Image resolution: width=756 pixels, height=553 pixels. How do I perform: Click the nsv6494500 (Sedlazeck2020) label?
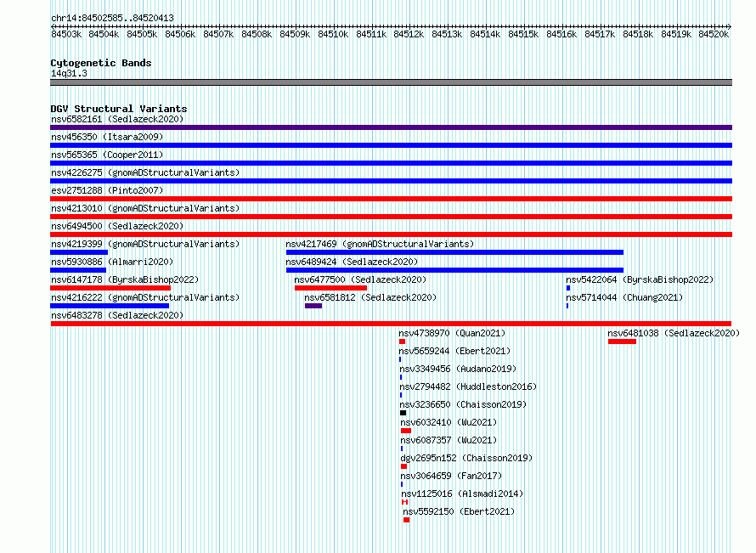pos(117,226)
